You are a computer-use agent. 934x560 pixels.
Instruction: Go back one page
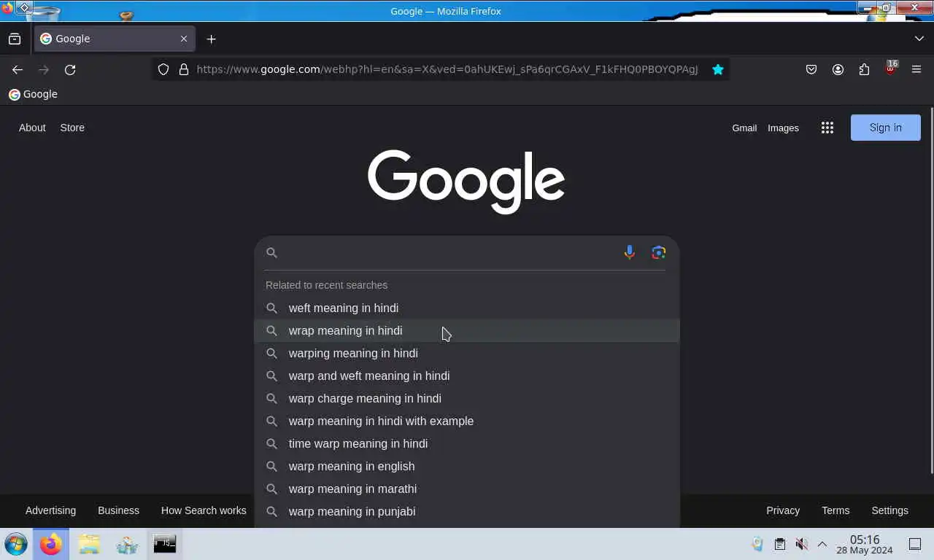tap(18, 69)
